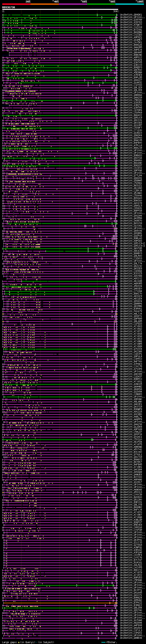Open hit UniRef100_B7ZXA1
146x644 pixels.
[131, 30]
